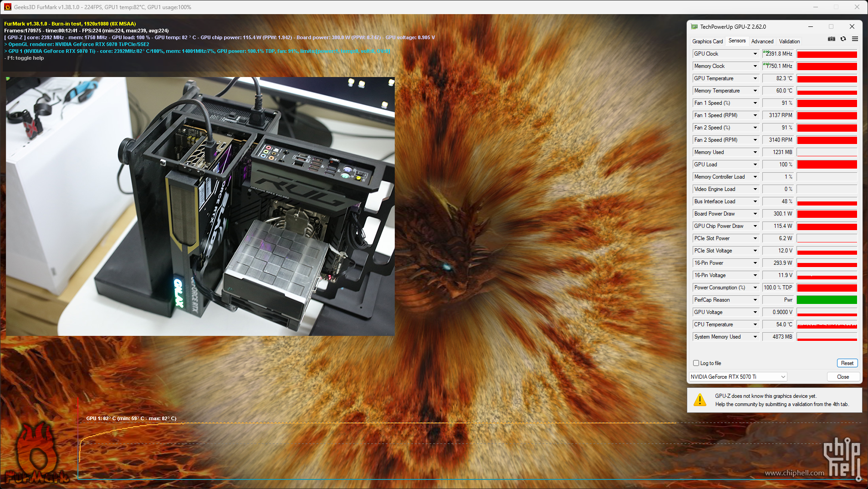Image resolution: width=868 pixels, height=489 pixels.
Task: Click the Fan 1 Speed 3137 RPM value
Action: point(778,115)
